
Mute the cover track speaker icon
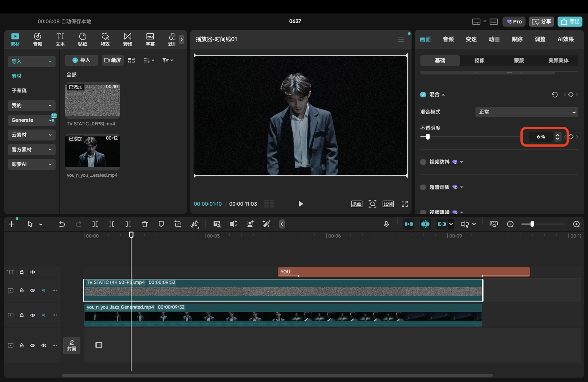44,346
